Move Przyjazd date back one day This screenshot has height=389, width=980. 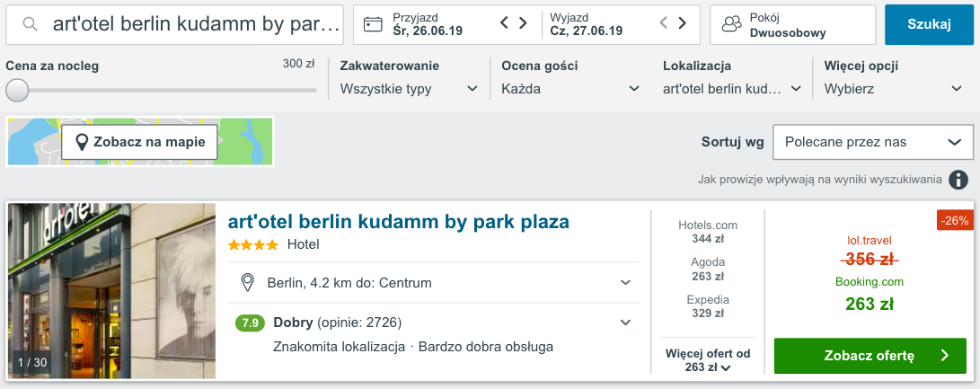click(x=504, y=23)
